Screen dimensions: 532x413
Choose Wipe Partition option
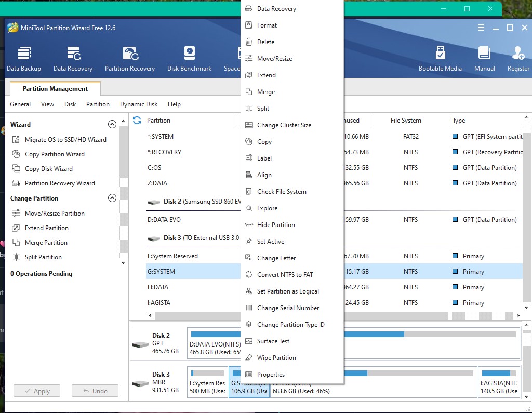coord(292,358)
